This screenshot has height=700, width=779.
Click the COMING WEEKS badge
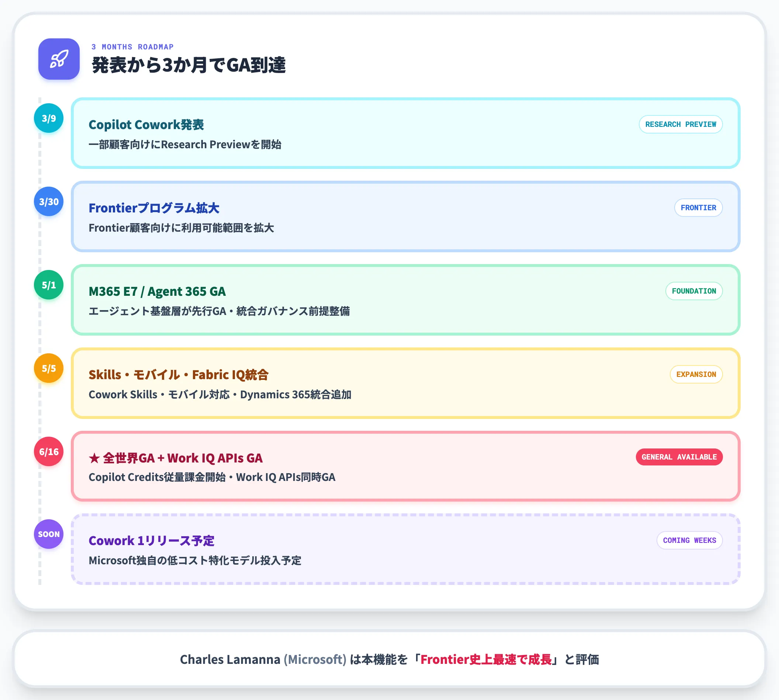tap(689, 540)
